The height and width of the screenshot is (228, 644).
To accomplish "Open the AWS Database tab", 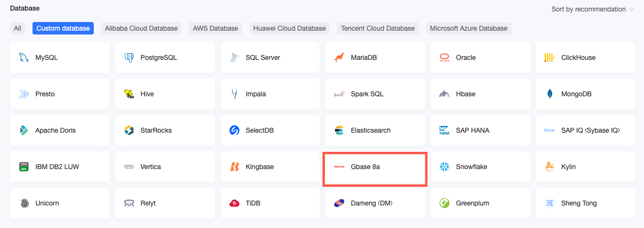I will coord(215,28).
